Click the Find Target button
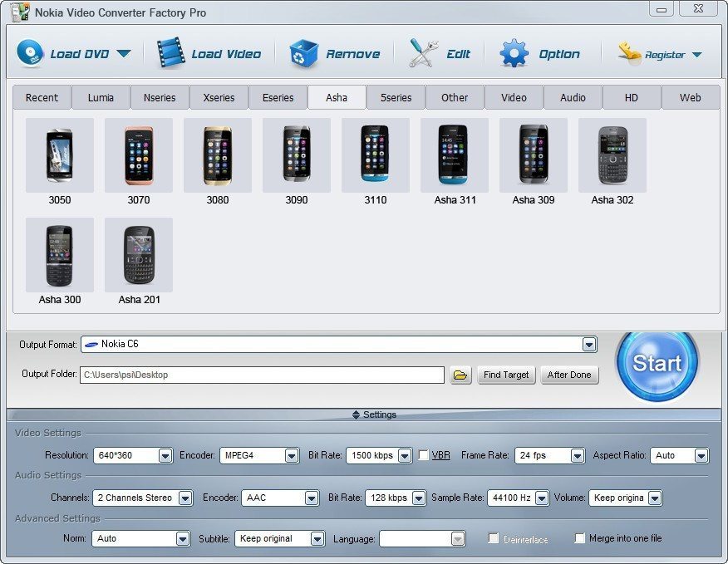This screenshot has height=564, width=728. [x=506, y=375]
